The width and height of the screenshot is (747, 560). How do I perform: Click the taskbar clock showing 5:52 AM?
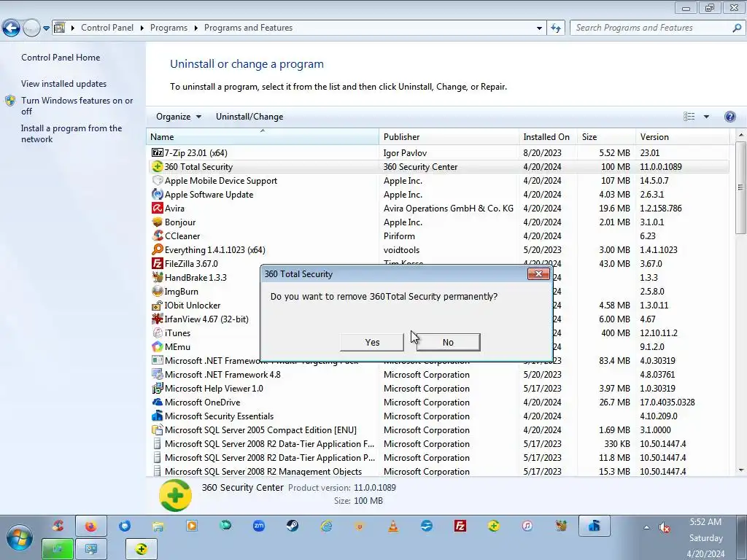click(x=705, y=522)
